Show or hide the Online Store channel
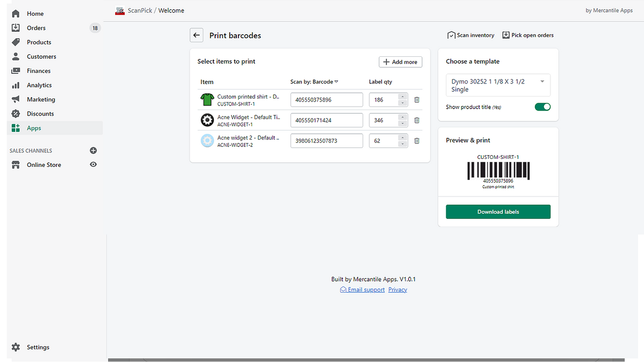 [x=93, y=164]
